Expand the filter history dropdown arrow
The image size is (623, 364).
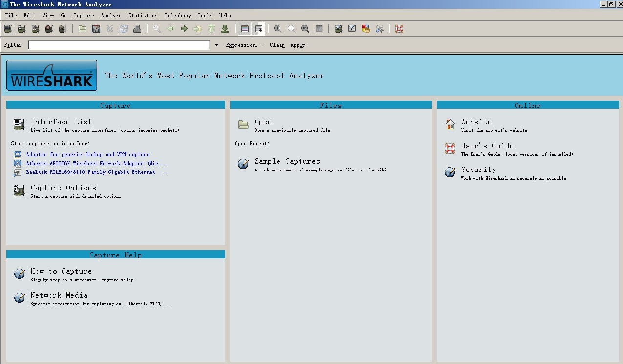[x=216, y=45]
